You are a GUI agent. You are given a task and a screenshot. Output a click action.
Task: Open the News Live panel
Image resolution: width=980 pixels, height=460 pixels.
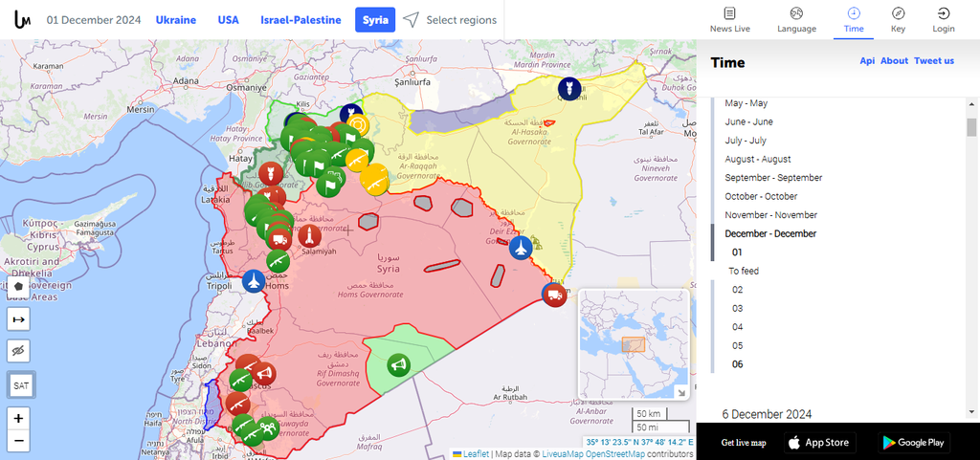tap(729, 19)
